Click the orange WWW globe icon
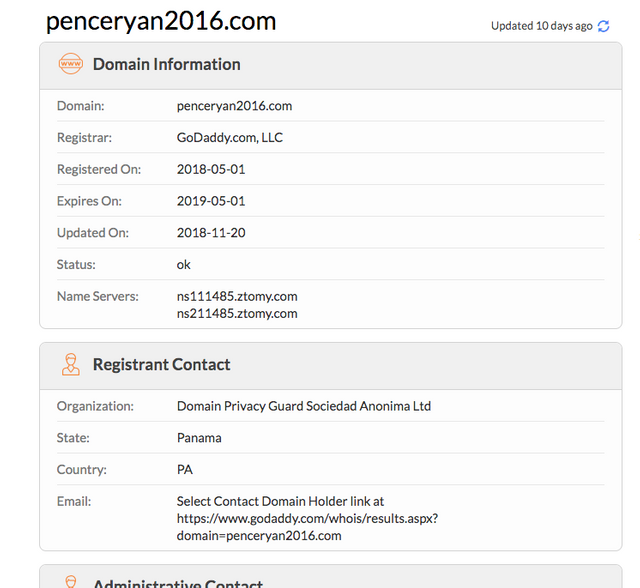The image size is (640, 588). point(70,64)
